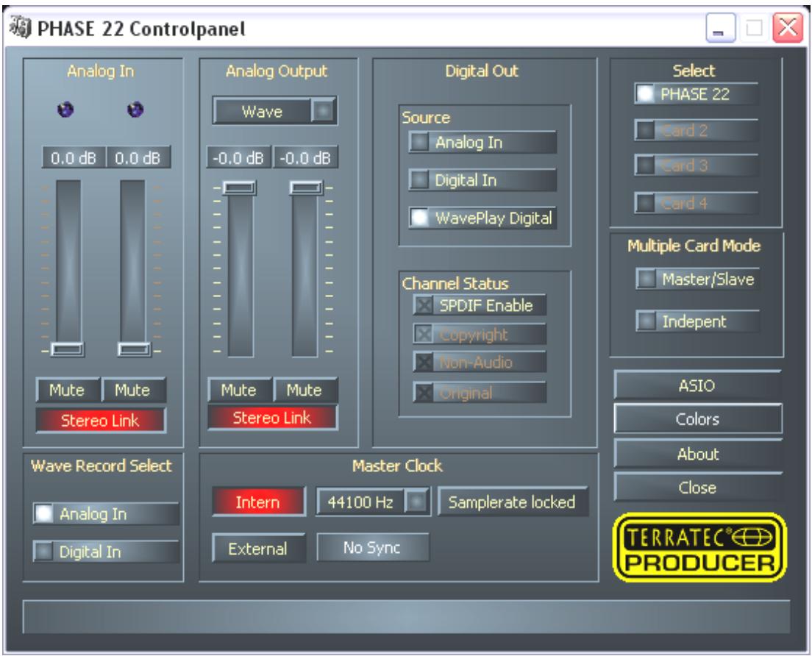Select WavePlay Digital as source

pos(482,218)
